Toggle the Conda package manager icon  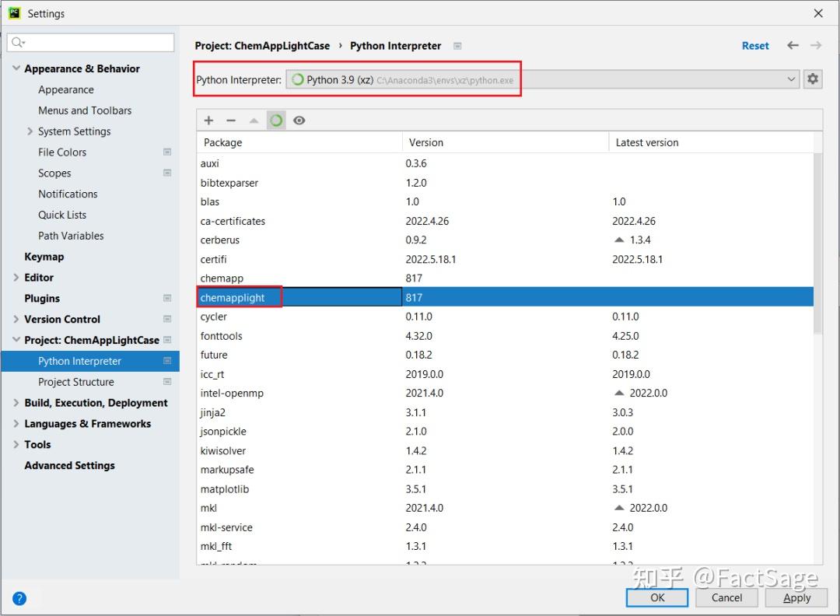pyautogui.click(x=276, y=121)
